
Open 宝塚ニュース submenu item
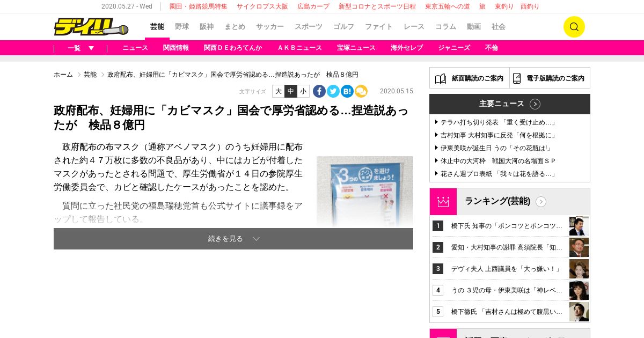(356, 48)
